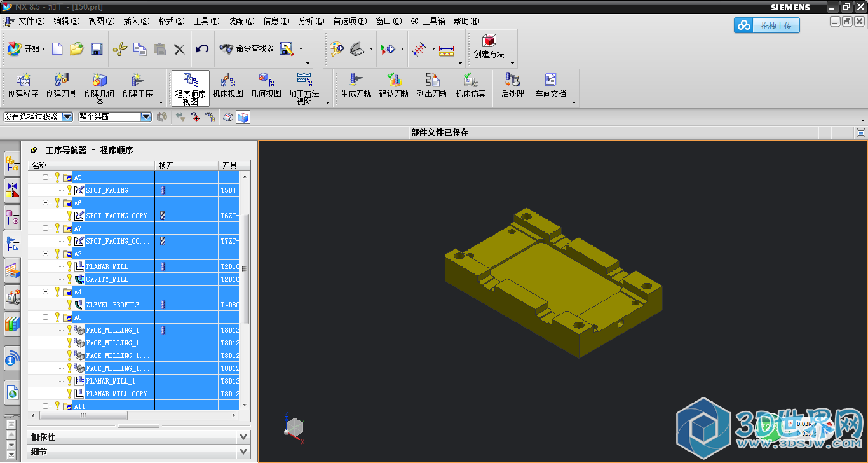
Task: Collapse the A4 program group
Action: (46, 292)
